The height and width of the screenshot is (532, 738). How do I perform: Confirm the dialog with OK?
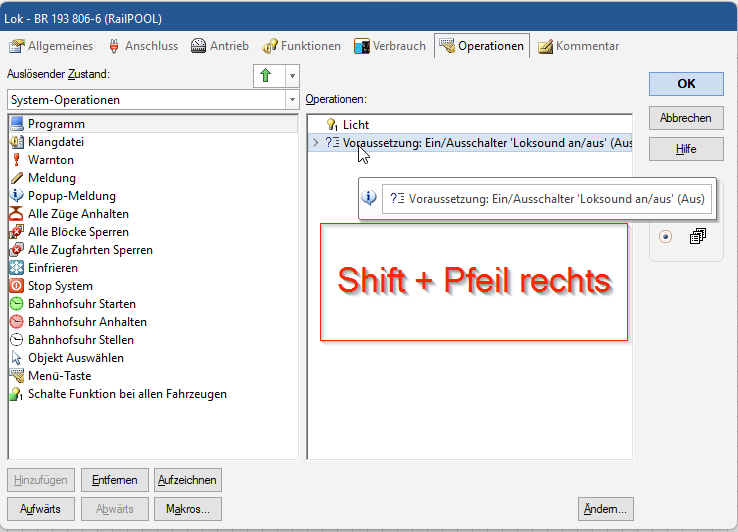[x=685, y=84]
